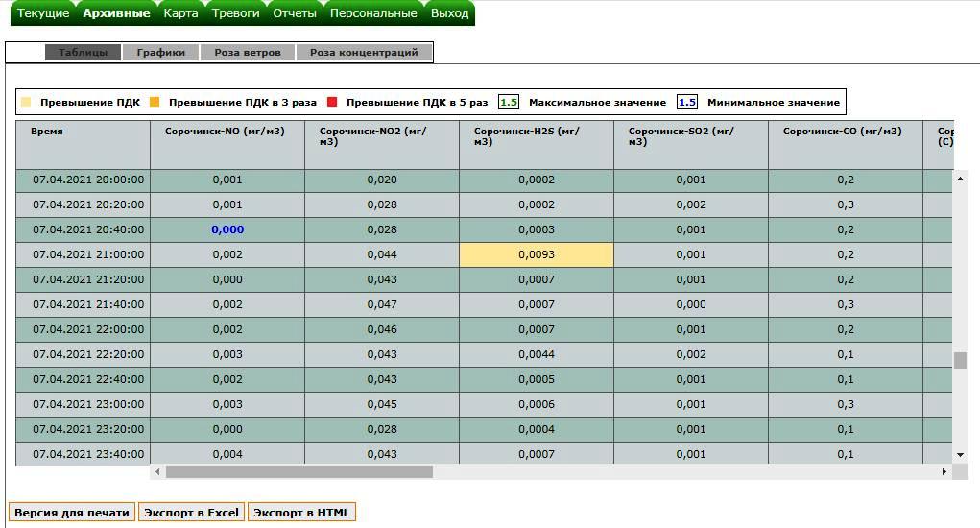Export table via Экспорт в Excel
980x528 pixels.
(191, 513)
